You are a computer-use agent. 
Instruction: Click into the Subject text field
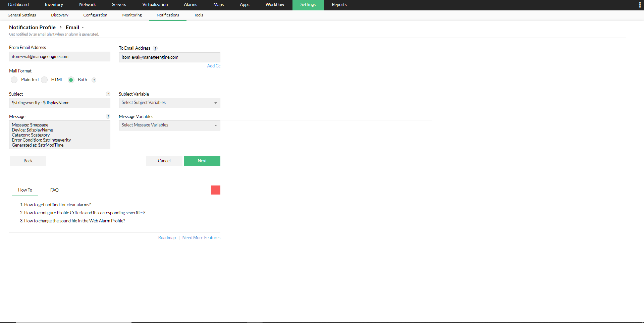(x=59, y=103)
